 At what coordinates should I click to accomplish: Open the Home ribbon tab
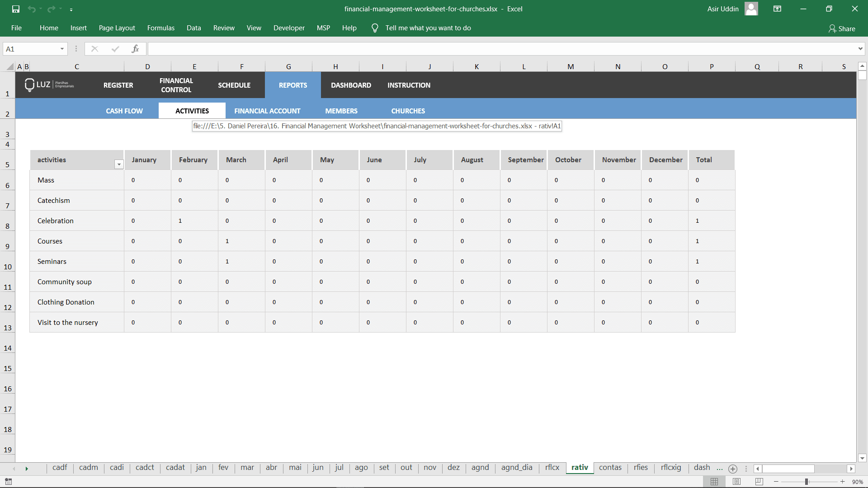click(49, 28)
